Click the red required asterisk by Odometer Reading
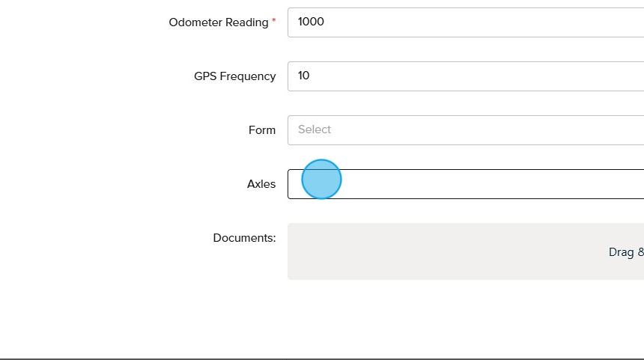Viewport: 644px width, 360px height. tap(273, 21)
